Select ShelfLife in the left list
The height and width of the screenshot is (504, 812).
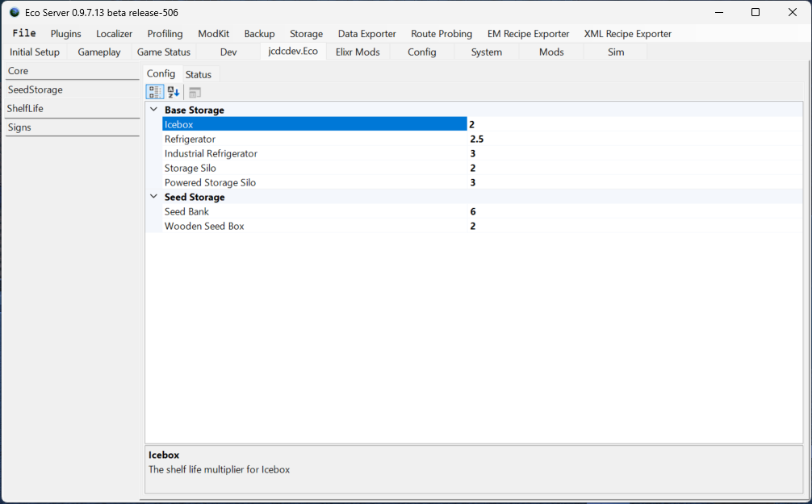tap(73, 108)
